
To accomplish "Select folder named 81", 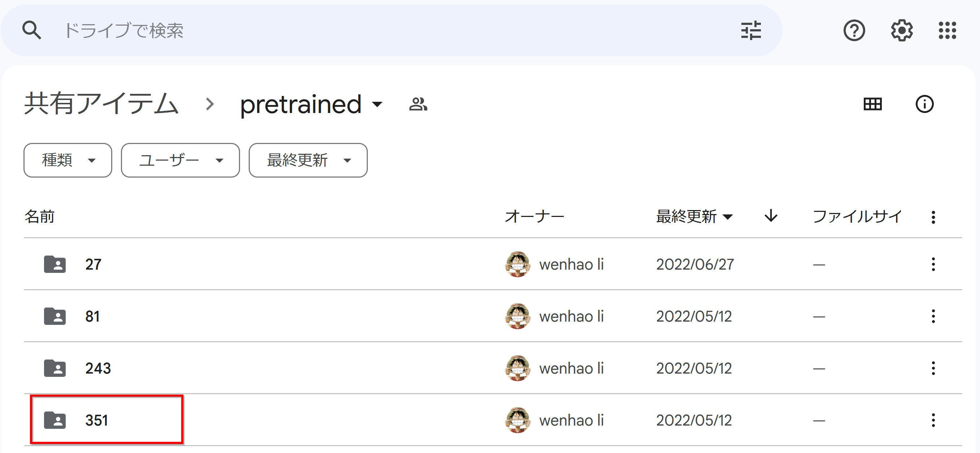I will tap(92, 316).
